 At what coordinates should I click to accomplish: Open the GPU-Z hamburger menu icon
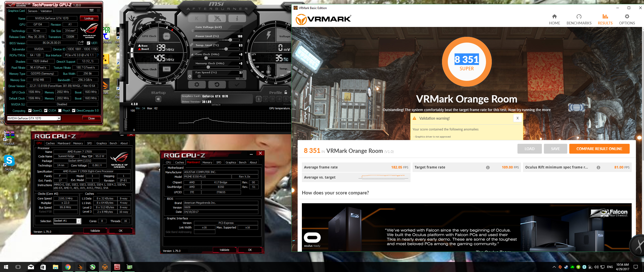[x=98, y=11]
